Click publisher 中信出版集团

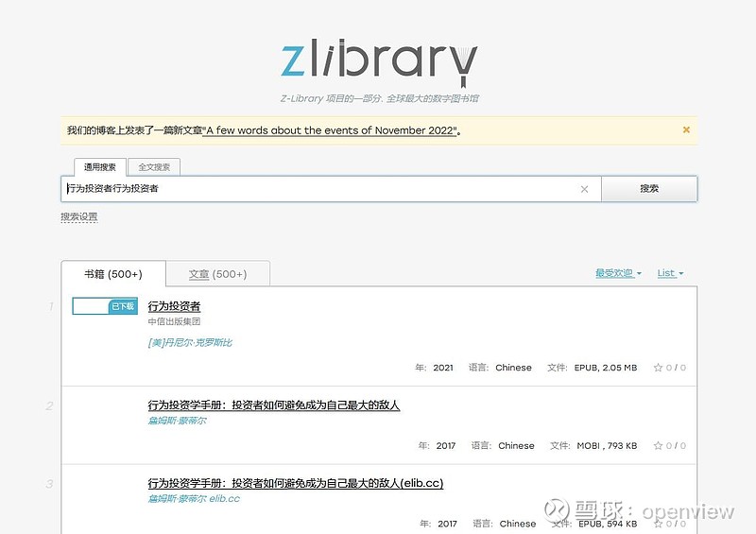(174, 321)
